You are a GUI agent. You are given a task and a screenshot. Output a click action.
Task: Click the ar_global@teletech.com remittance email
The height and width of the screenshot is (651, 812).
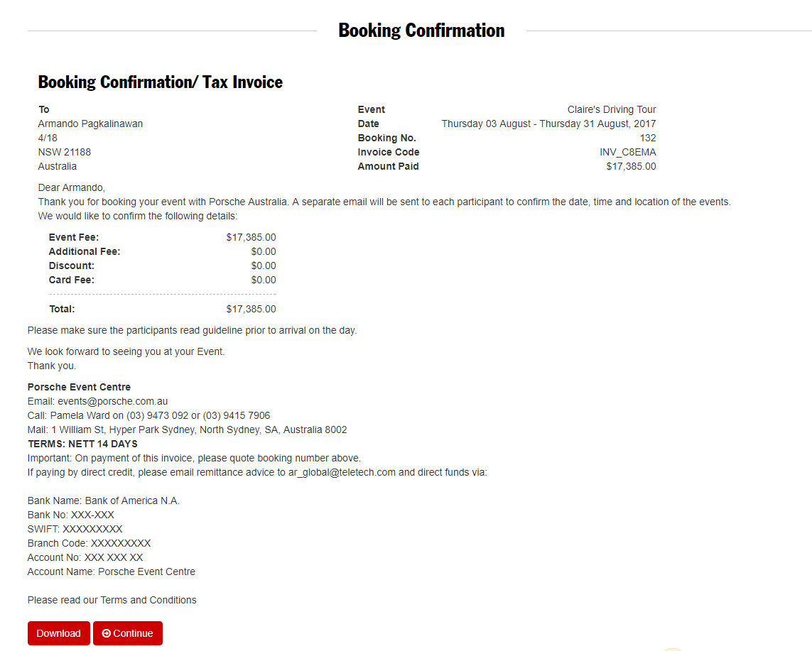tap(342, 472)
